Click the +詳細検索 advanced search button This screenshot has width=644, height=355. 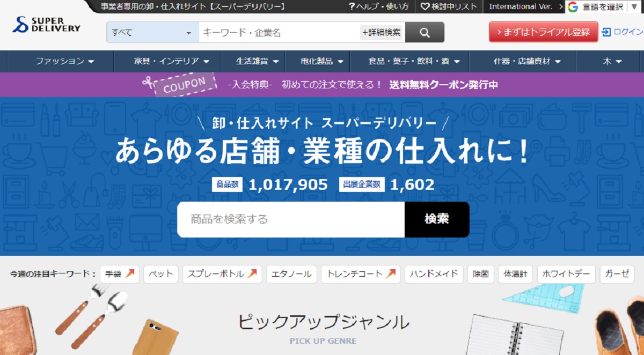[x=382, y=33]
